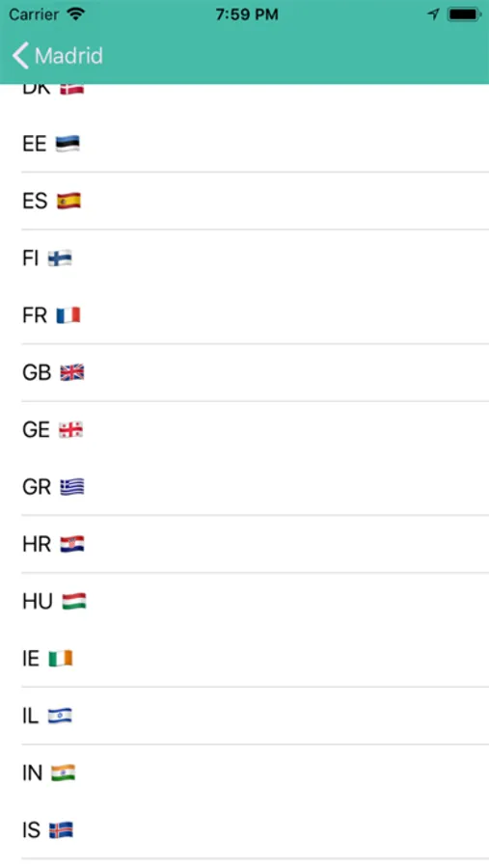Choose the Finland flag icon

[60, 258]
